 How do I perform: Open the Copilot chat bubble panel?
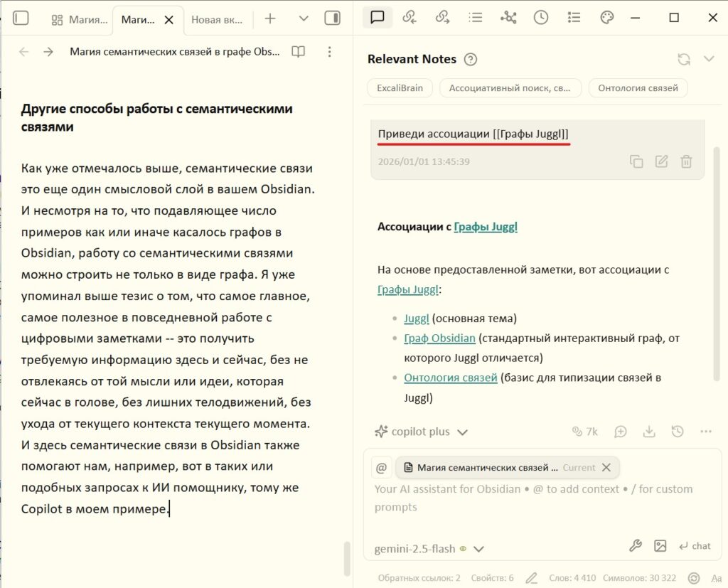click(x=378, y=18)
